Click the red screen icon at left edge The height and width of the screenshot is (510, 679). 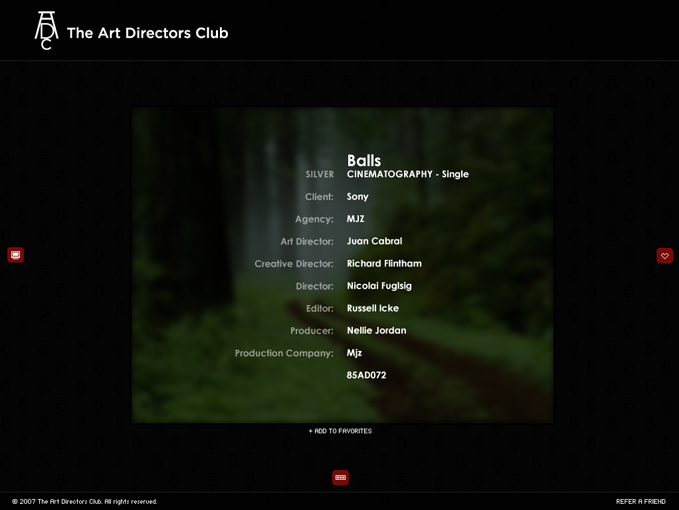click(x=16, y=255)
